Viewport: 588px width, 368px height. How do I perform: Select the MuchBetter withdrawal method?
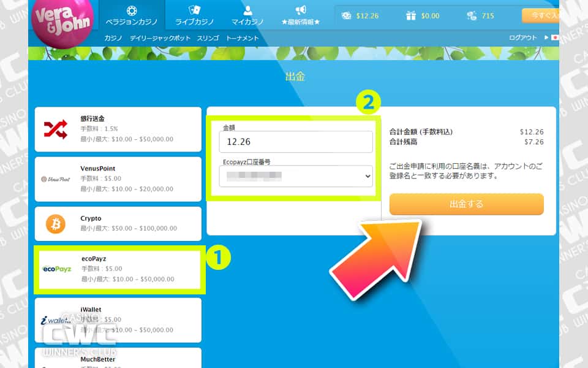[x=118, y=358]
